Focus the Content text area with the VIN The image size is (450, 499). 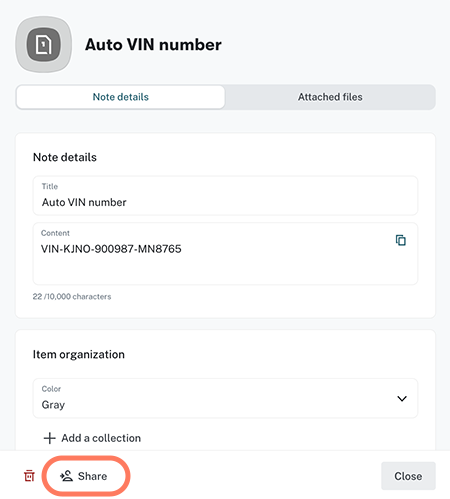coord(225,254)
